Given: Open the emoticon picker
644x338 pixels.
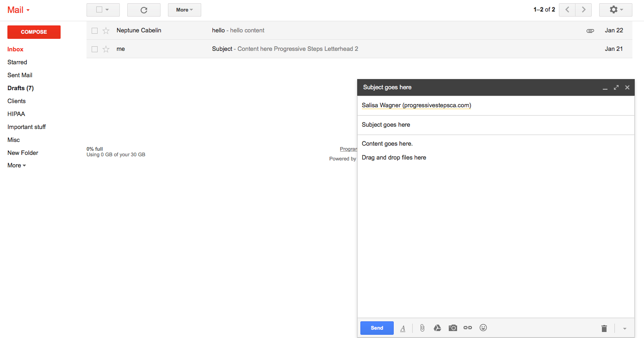Looking at the screenshot, I should click(483, 328).
